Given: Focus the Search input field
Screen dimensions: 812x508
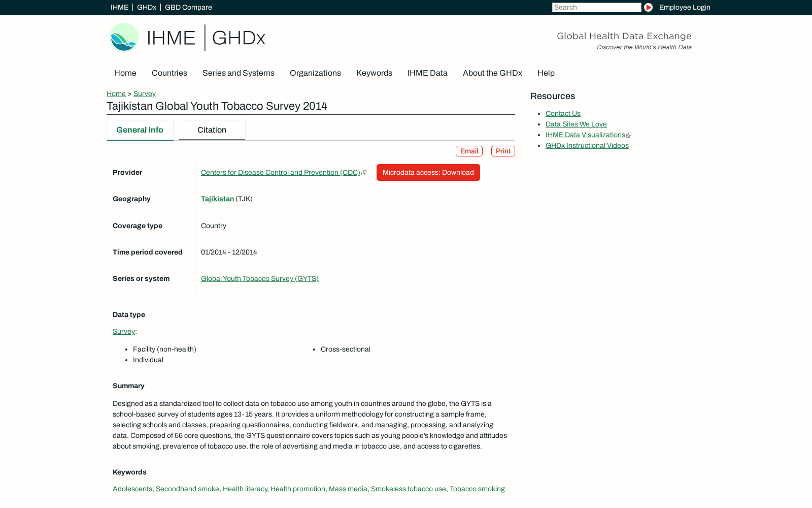Looking at the screenshot, I should tap(596, 7).
